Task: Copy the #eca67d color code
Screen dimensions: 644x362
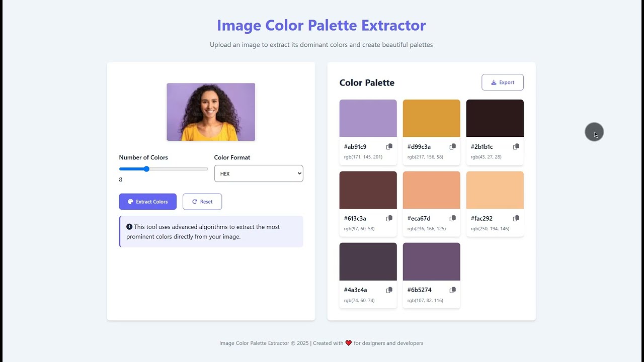Action: point(452,218)
